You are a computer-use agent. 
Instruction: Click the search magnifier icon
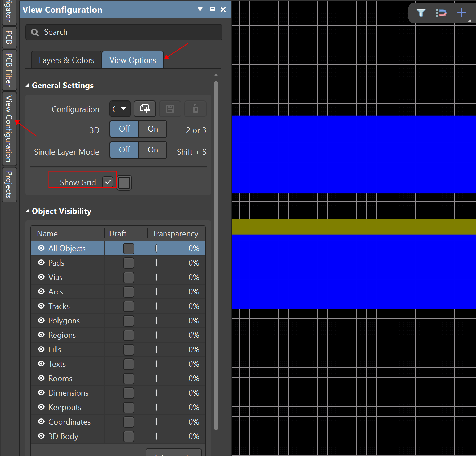35,33
